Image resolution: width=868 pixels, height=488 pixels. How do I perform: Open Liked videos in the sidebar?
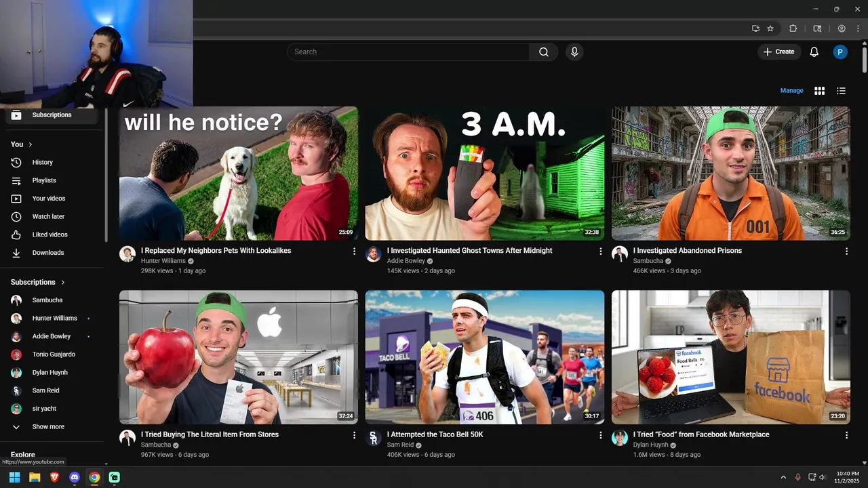point(52,235)
